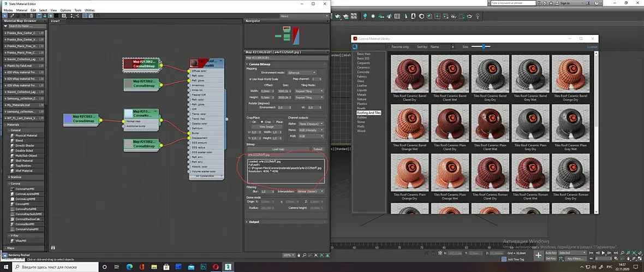
Task: Enable the Favorite only checkbox
Action: [389, 47]
